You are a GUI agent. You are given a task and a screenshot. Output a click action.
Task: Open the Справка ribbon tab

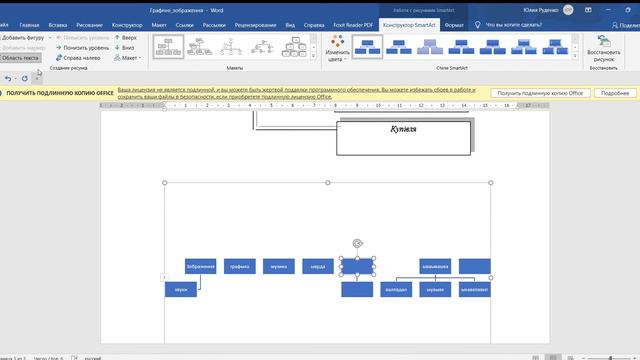[314, 25]
